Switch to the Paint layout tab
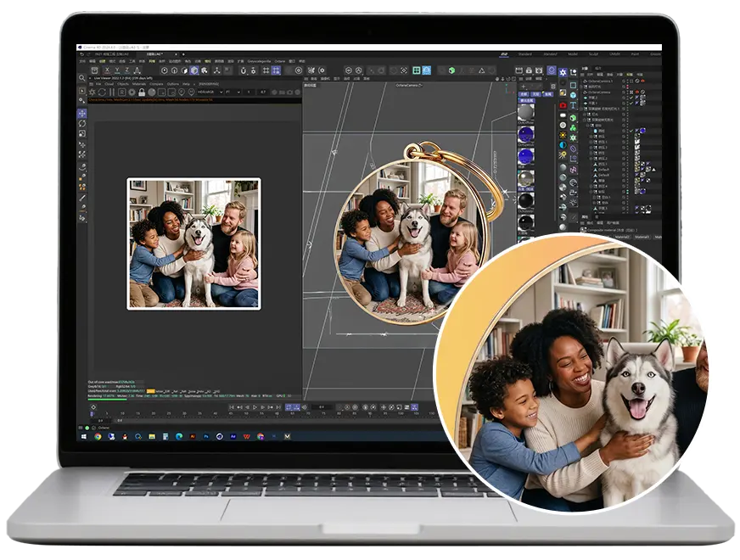 (x=635, y=54)
